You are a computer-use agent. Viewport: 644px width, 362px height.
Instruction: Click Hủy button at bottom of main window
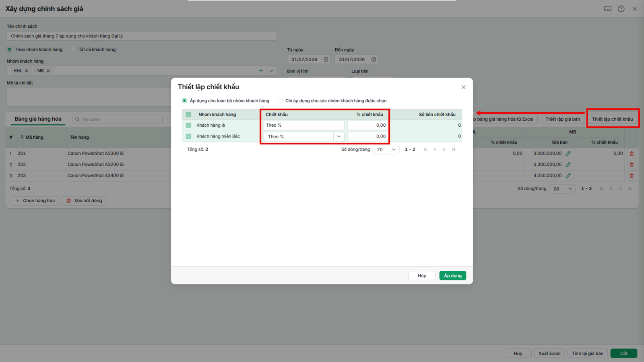(518, 354)
